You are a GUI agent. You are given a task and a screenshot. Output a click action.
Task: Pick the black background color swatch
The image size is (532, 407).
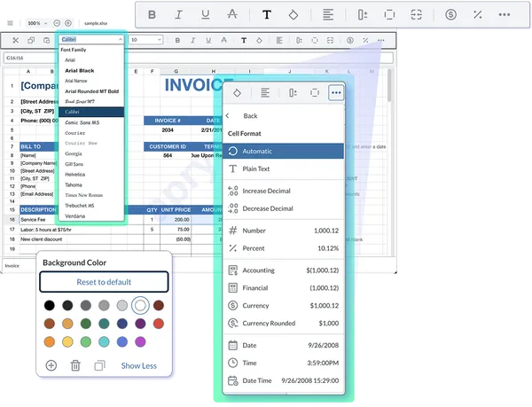pos(51,305)
